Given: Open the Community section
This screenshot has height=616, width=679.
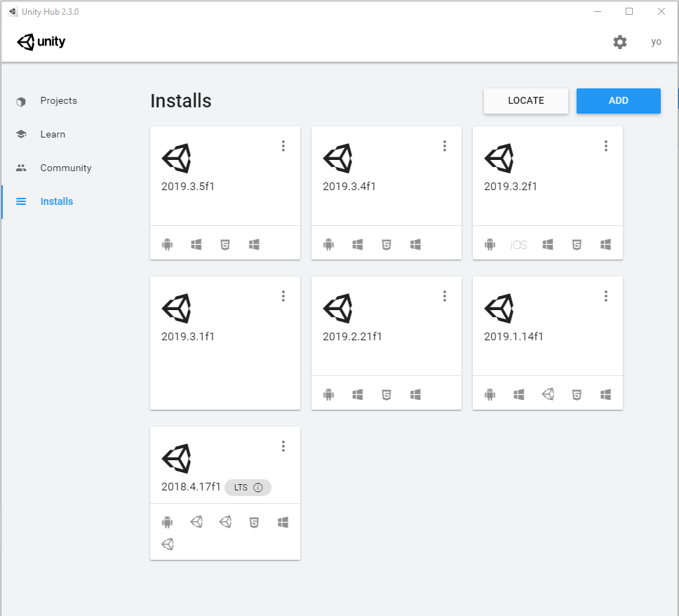Looking at the screenshot, I should pos(66,168).
